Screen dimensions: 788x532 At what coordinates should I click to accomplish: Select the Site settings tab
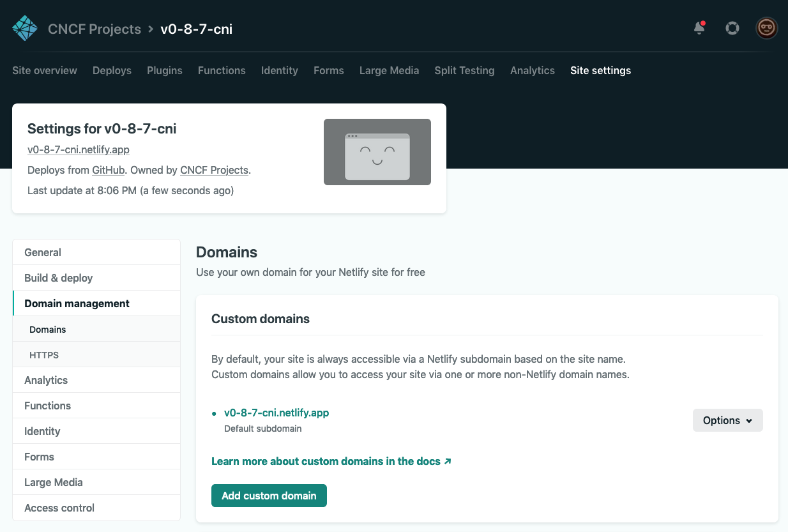pyautogui.click(x=601, y=70)
